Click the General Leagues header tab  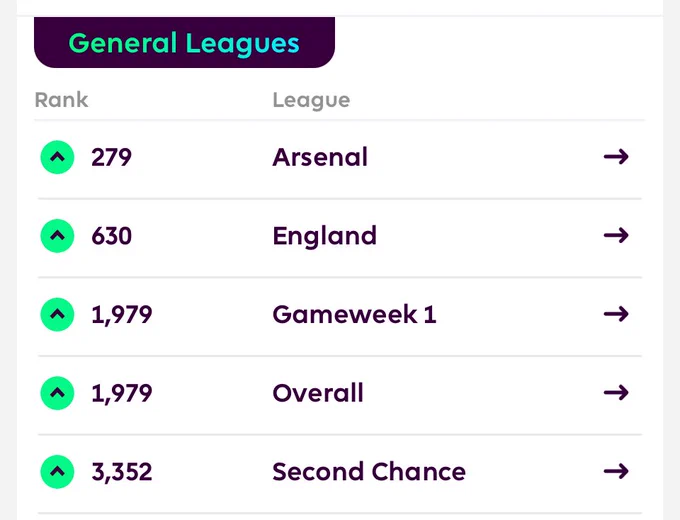[x=184, y=43]
